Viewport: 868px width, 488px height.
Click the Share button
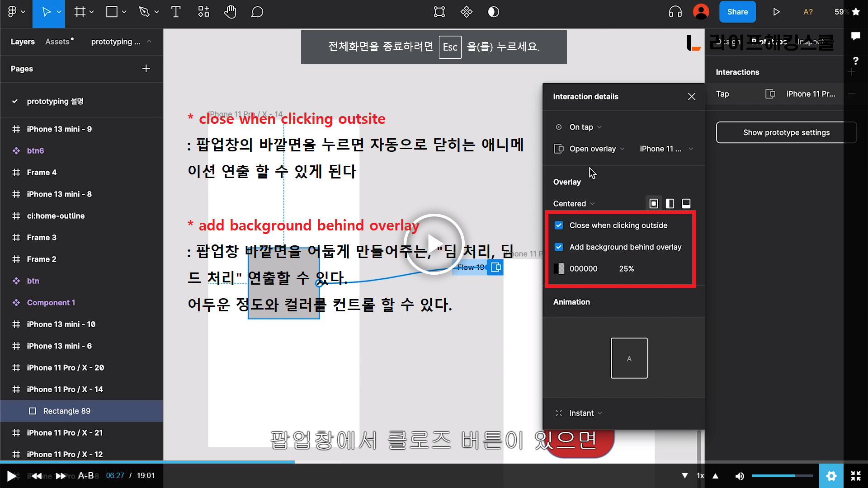click(737, 12)
